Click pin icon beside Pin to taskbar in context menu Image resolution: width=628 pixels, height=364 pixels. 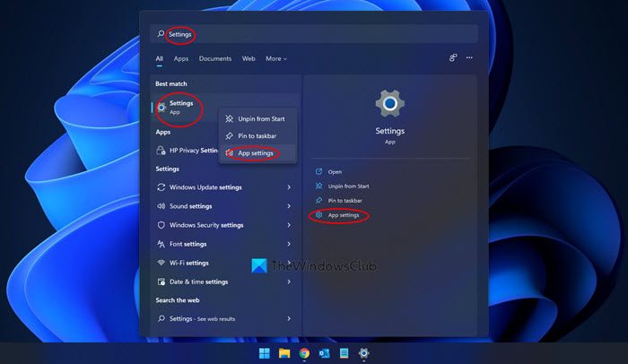pos(229,136)
